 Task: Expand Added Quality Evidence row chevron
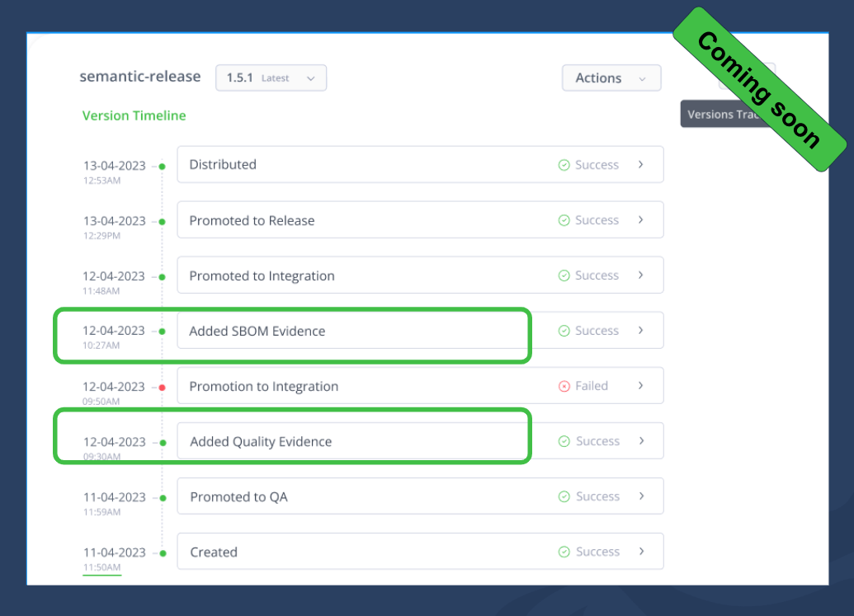642,441
